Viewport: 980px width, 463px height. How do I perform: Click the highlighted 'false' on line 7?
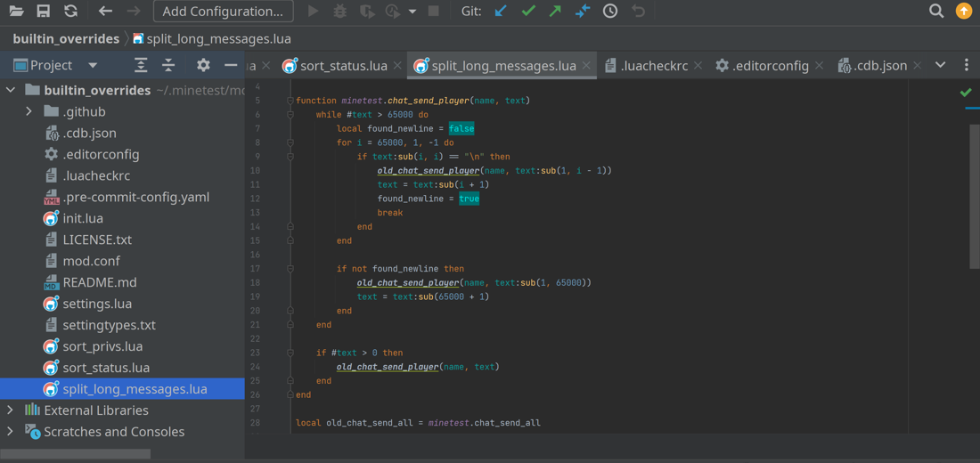coord(461,129)
